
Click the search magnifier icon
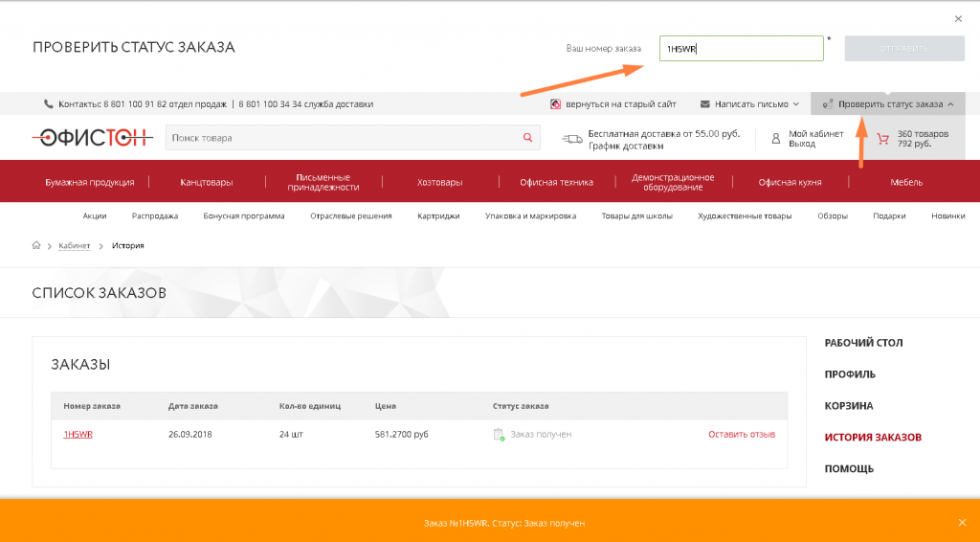click(526, 138)
